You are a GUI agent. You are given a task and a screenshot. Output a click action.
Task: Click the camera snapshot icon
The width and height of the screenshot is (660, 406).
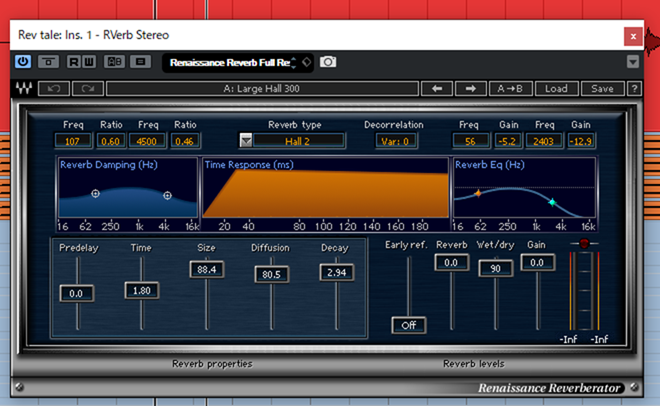coord(328,62)
